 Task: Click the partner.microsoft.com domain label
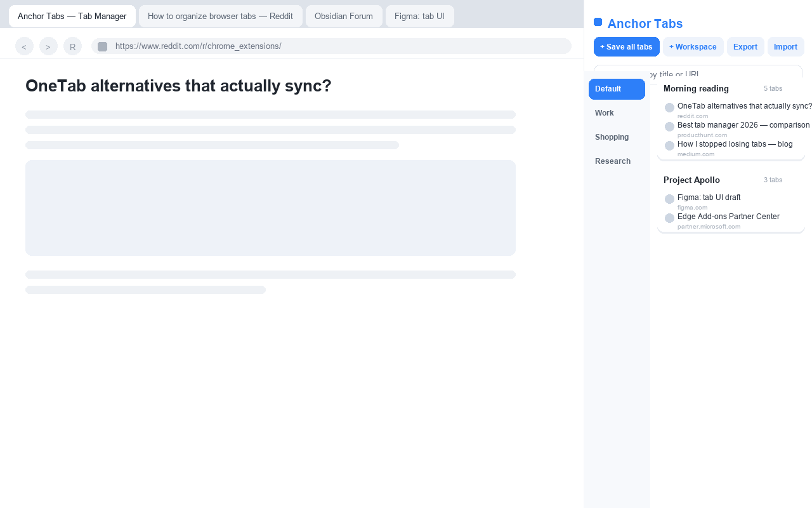click(709, 227)
